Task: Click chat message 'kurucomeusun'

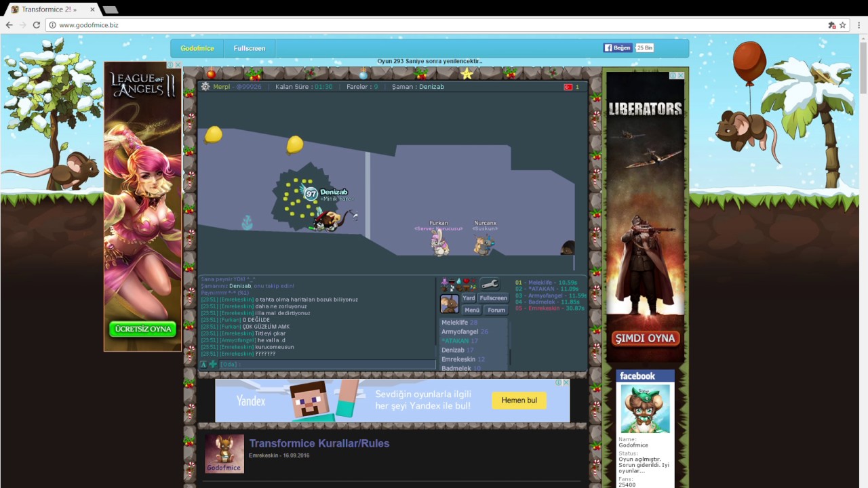Action: tap(275, 347)
